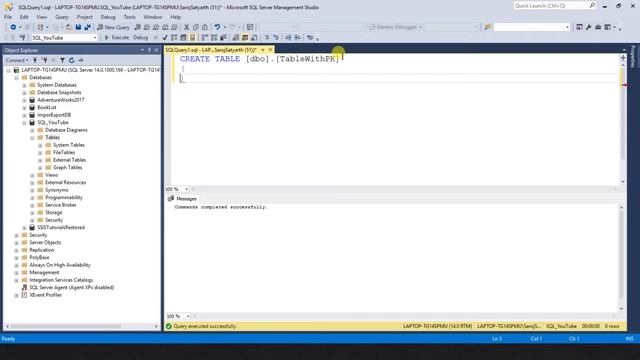
Task: Collapse the SQL_YouTube database node
Action: [24, 122]
